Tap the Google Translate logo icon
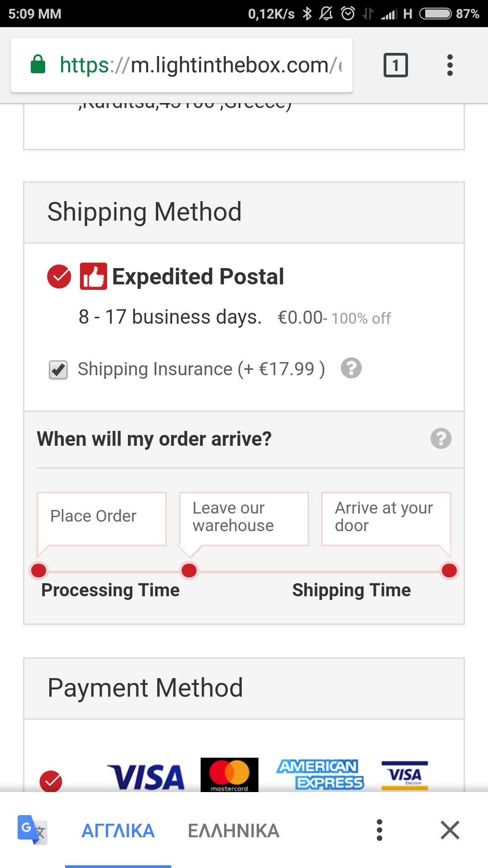Viewport: 488px width, 868px height. 32,830
